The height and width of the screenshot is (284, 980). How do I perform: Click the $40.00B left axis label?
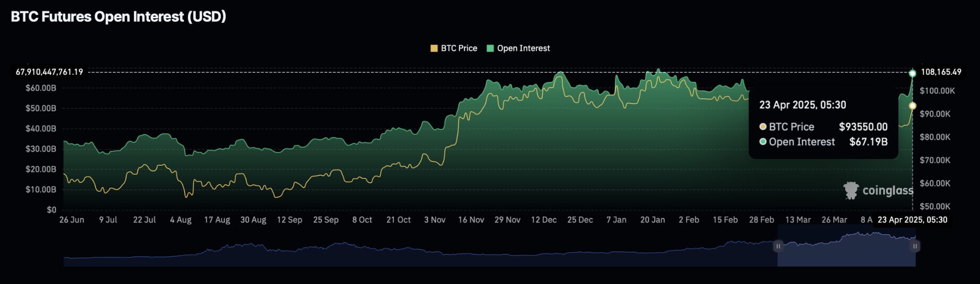click(x=41, y=128)
